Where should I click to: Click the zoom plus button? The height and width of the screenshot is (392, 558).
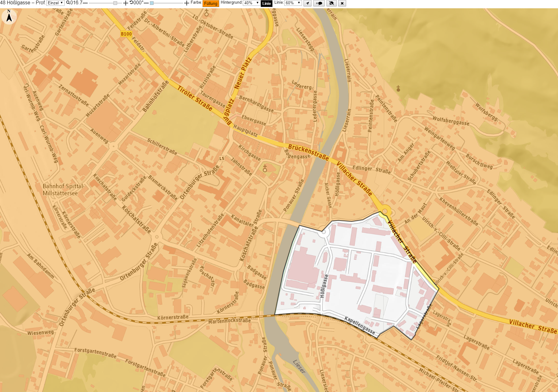point(126,3)
